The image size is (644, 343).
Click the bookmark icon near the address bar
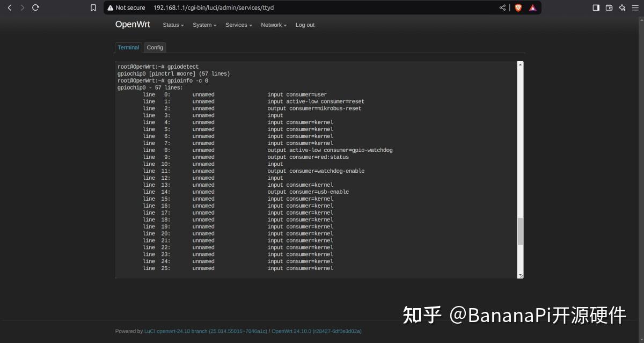(93, 8)
